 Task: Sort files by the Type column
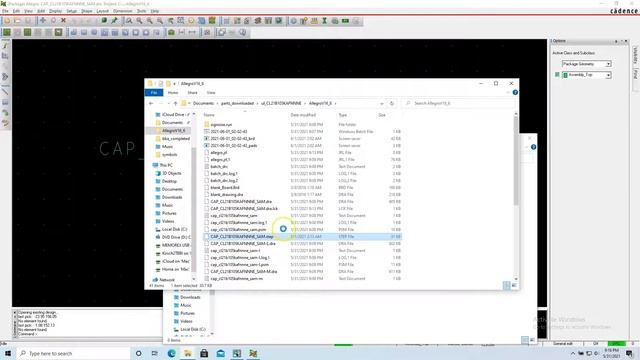point(342,115)
